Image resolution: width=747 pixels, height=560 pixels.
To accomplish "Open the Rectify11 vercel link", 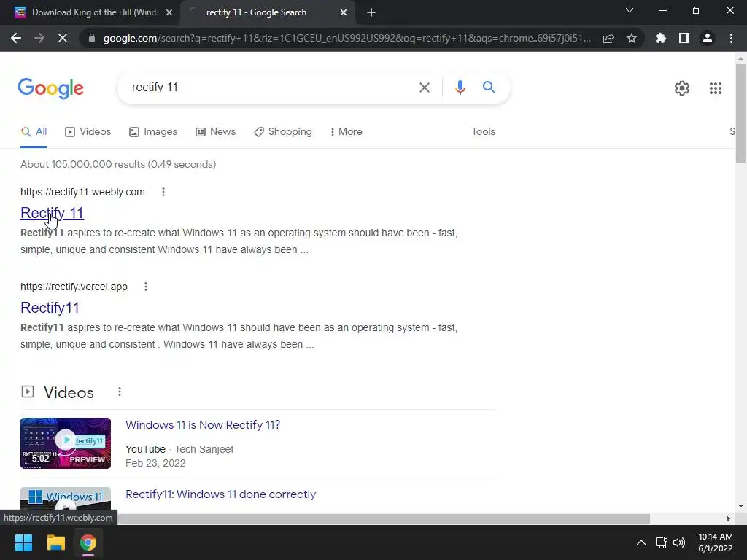I will pyautogui.click(x=50, y=308).
